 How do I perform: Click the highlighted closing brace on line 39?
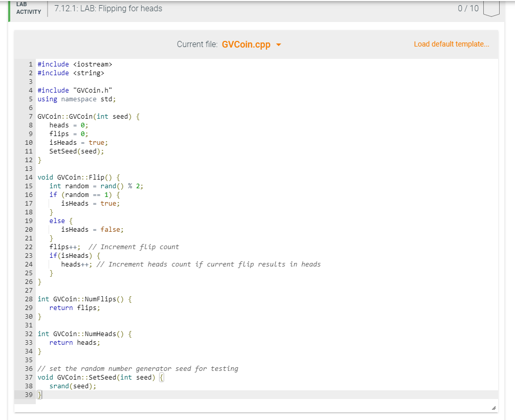pos(38,394)
